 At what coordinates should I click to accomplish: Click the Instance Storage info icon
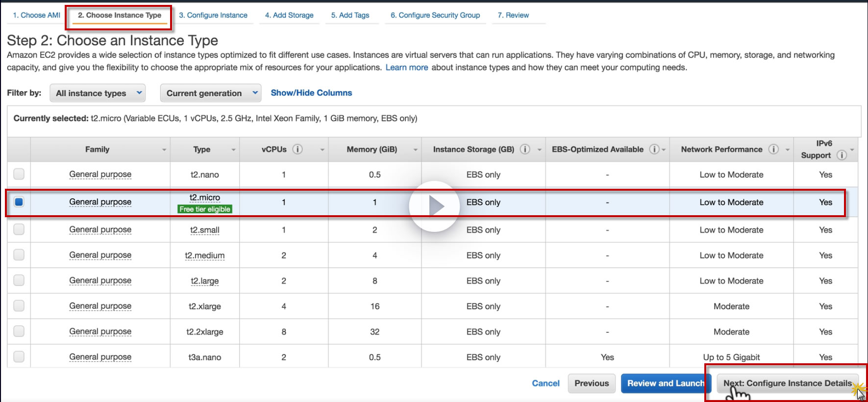(x=525, y=149)
